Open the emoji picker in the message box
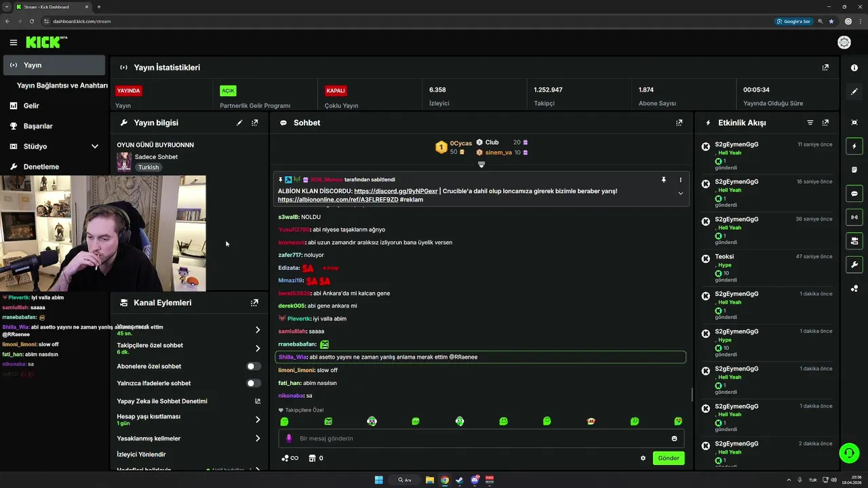The height and width of the screenshot is (488, 868). (674, 439)
